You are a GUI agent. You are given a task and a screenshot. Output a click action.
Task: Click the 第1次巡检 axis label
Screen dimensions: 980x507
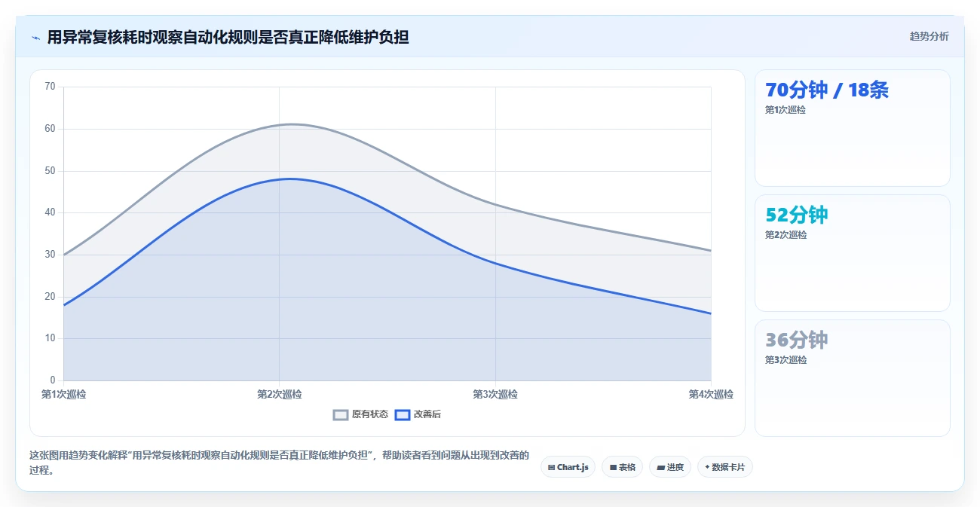[x=63, y=394]
